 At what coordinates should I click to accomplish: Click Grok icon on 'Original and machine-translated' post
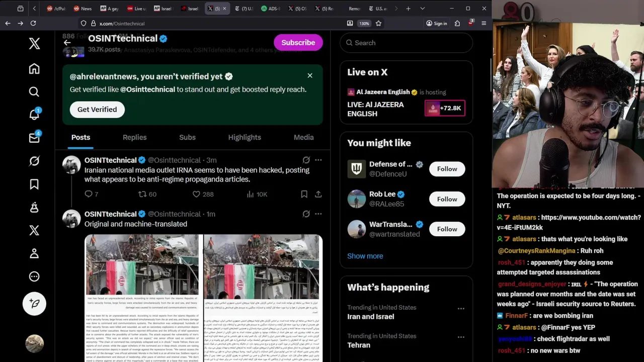click(306, 214)
